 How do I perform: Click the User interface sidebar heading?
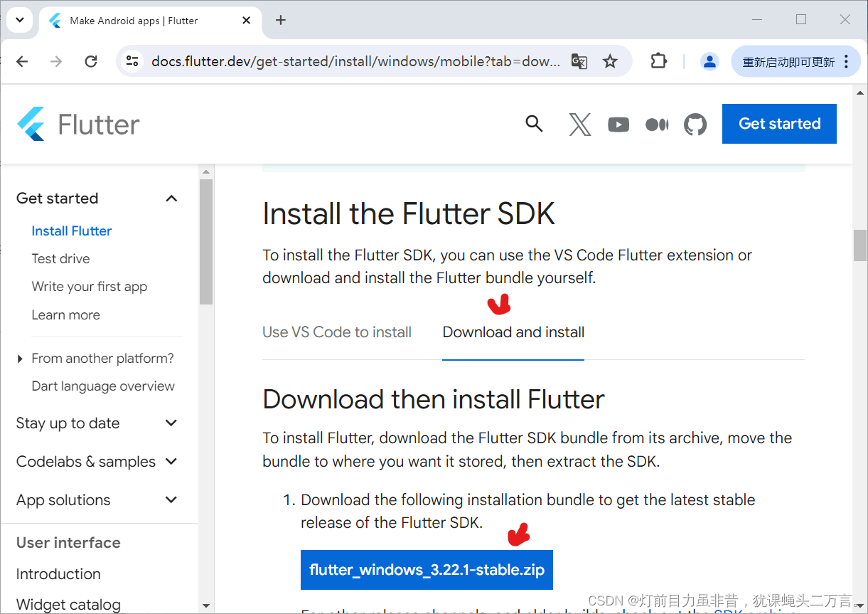click(68, 543)
